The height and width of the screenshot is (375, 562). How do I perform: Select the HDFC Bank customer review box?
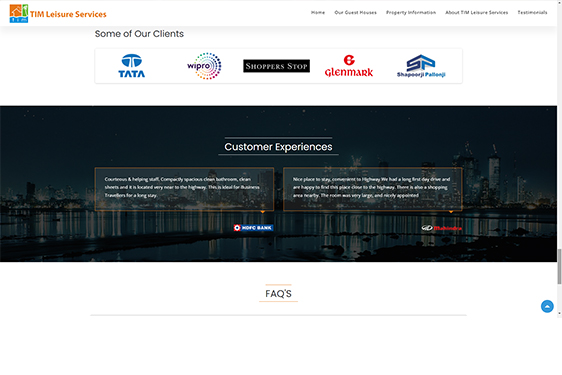point(184,189)
